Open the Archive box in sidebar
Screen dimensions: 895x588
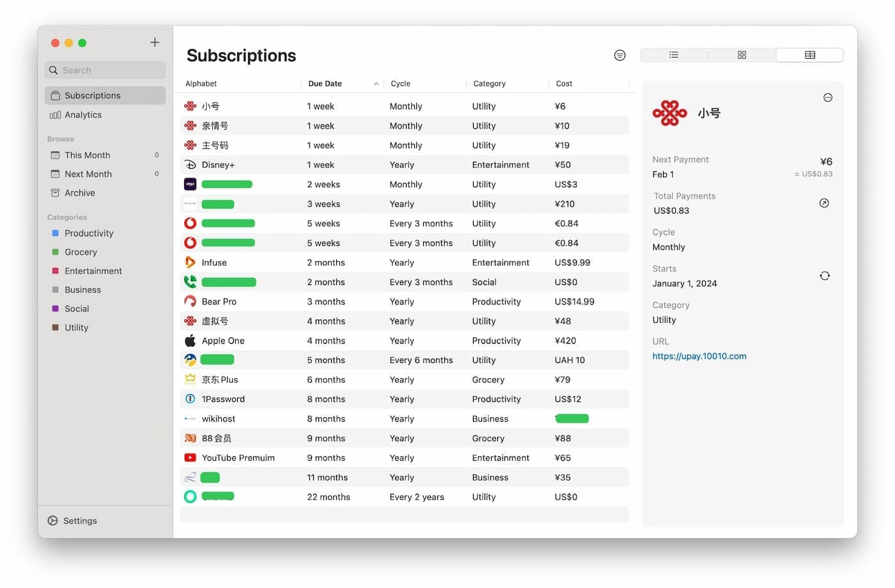point(79,193)
